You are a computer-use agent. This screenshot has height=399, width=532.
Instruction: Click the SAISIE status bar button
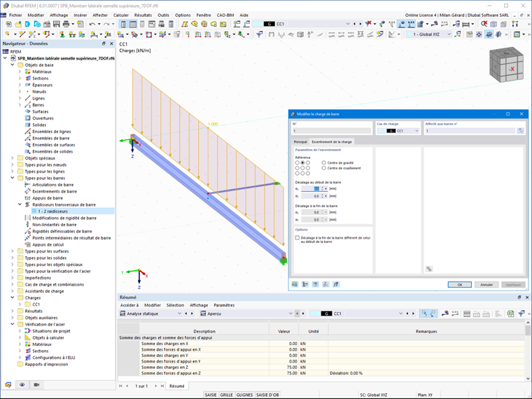point(211,395)
